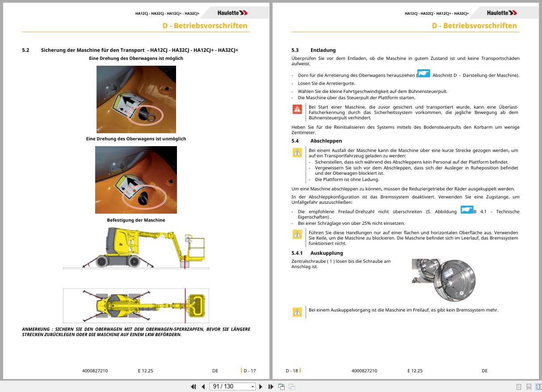Click the '5.4.1 Auskupplung' heading
542x392 pixels.
click(317, 253)
